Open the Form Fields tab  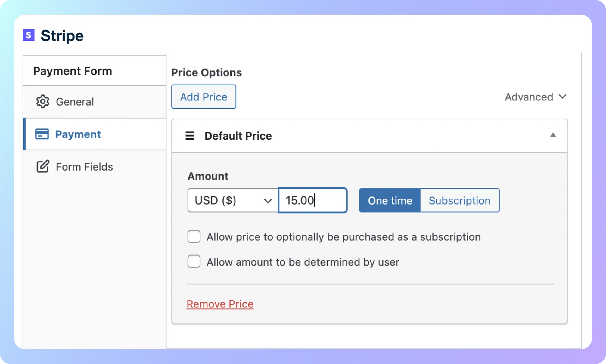[95, 167]
